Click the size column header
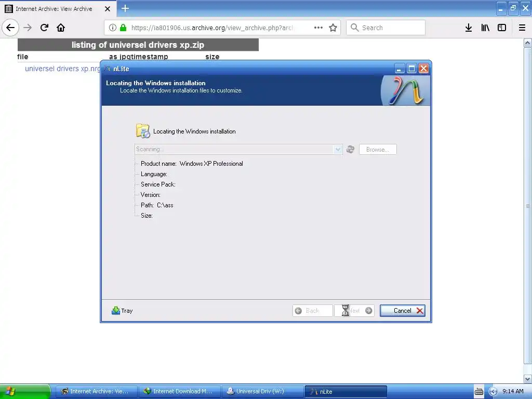The image size is (532, 399). pyautogui.click(x=212, y=57)
